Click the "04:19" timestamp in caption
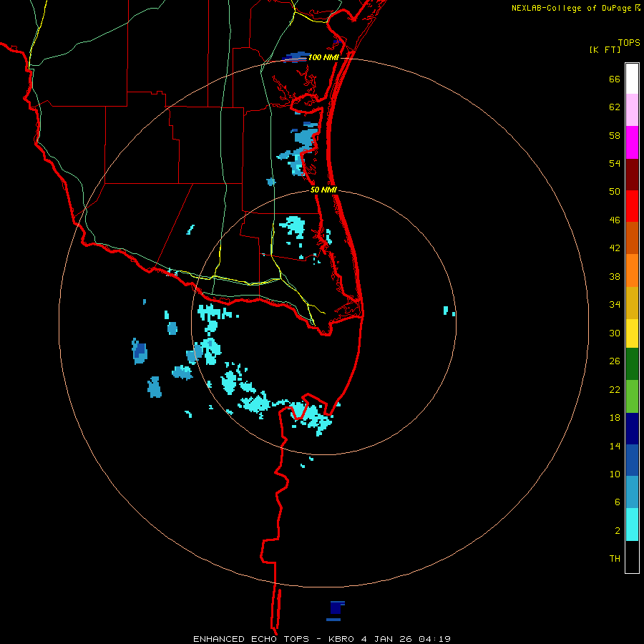Image resolution: width=644 pixels, height=644 pixels. [x=435, y=639]
